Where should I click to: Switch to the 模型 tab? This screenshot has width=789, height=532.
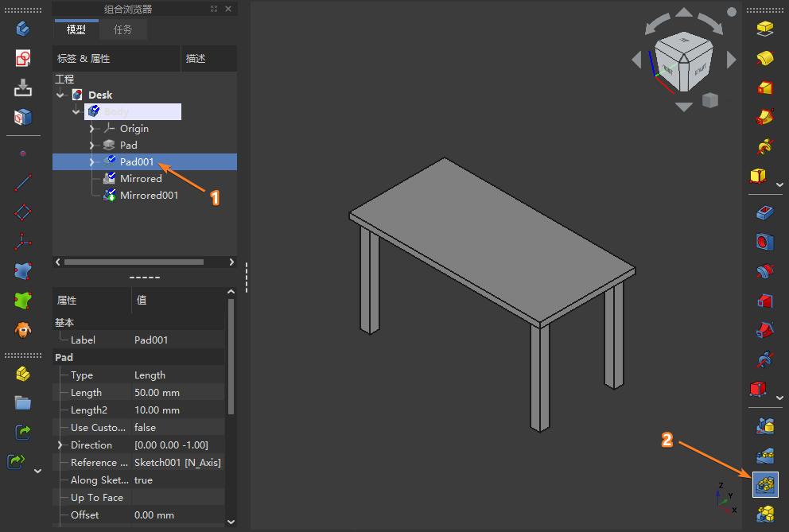[76, 29]
